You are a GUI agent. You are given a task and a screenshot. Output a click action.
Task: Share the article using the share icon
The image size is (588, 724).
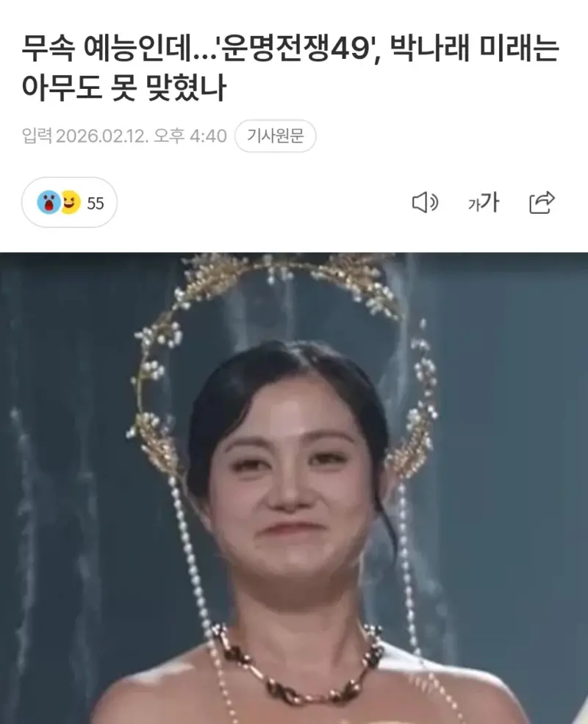point(542,202)
